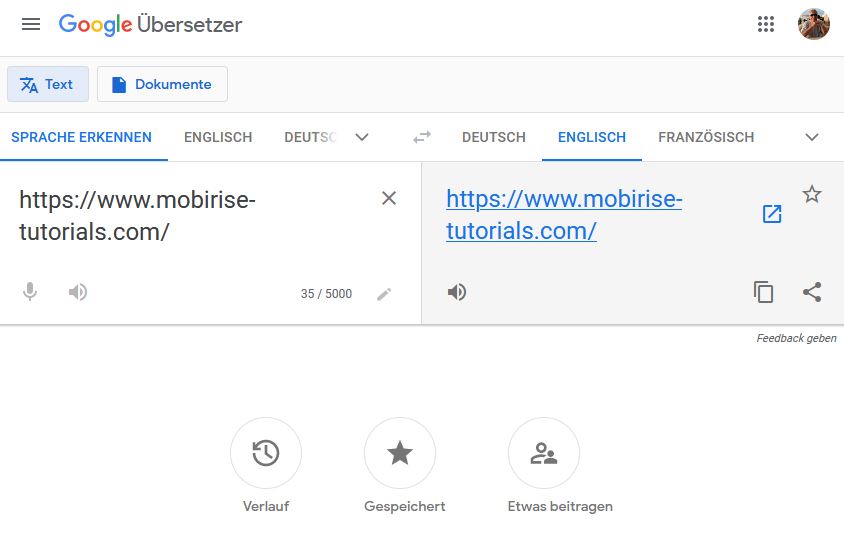This screenshot has width=844, height=554.
Task: Copy the translation to clipboard
Action: point(764,292)
